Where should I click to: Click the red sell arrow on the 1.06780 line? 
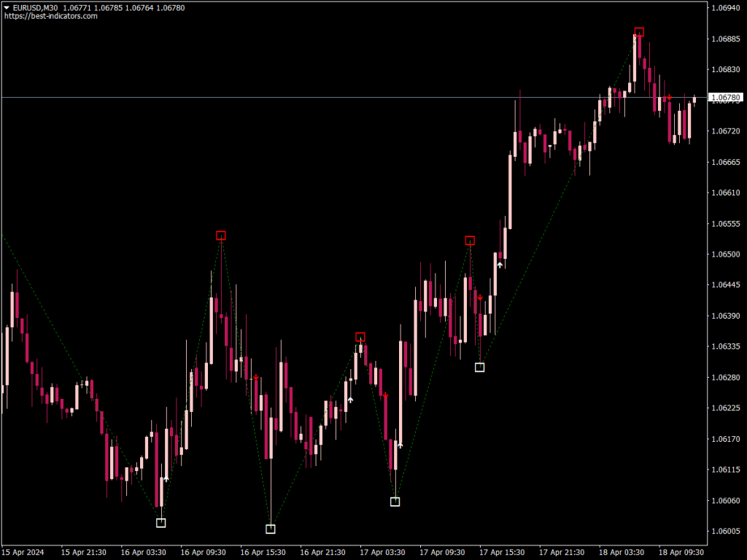670,98
